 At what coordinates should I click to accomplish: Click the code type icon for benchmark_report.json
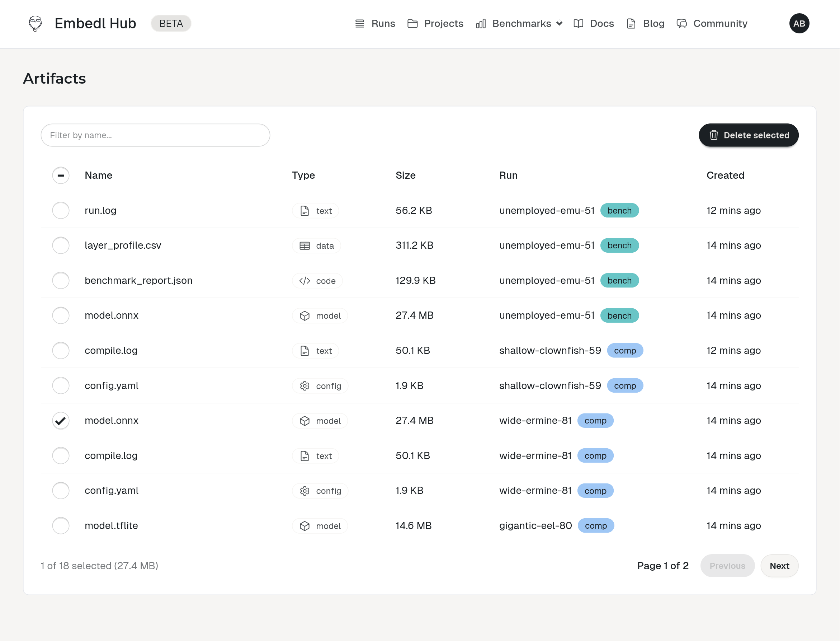click(x=304, y=281)
